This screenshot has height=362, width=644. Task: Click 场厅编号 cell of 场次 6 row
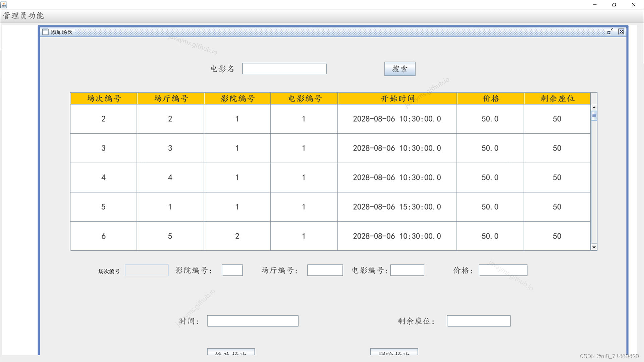click(x=170, y=236)
